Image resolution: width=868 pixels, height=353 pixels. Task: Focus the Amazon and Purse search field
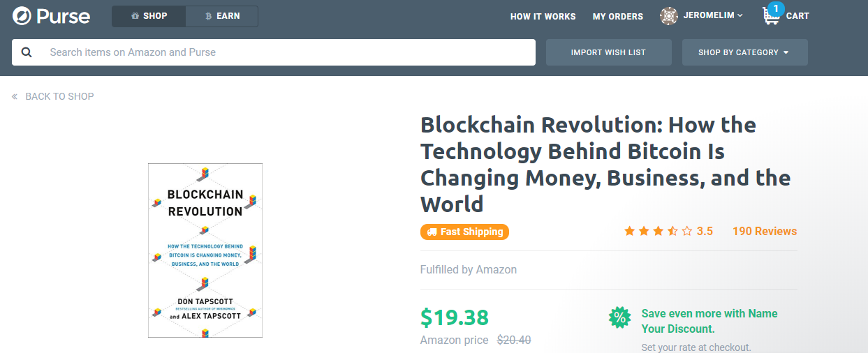pos(286,52)
